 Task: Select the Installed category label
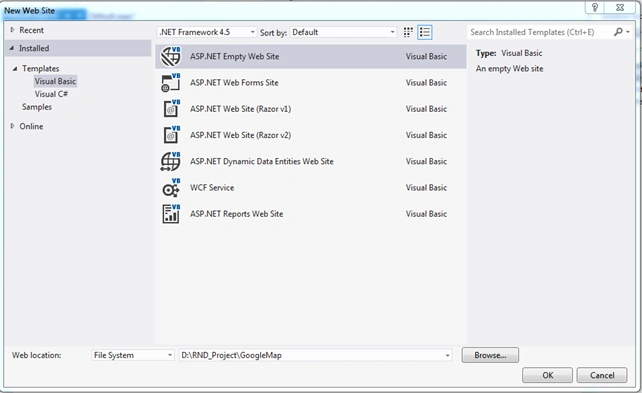pyautogui.click(x=34, y=48)
